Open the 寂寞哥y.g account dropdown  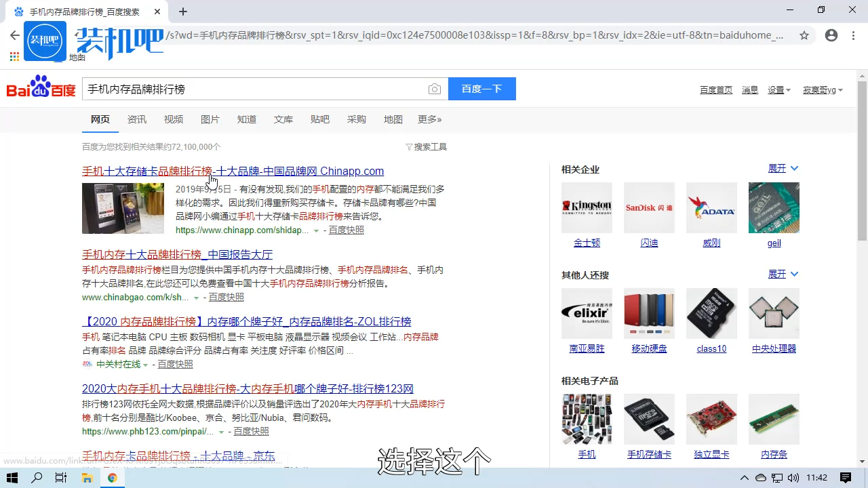point(822,89)
